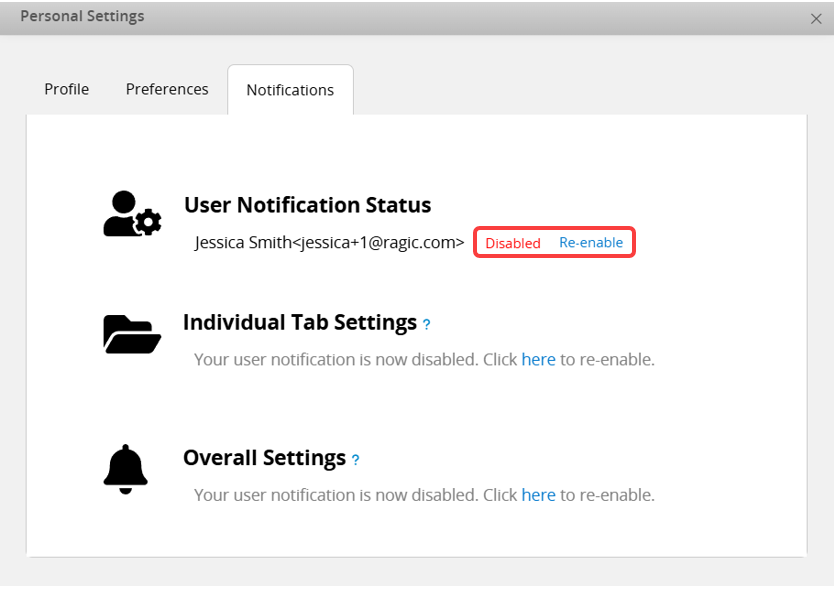Click the User Notification Status heading
This screenshot has width=834, height=590.
tap(307, 205)
